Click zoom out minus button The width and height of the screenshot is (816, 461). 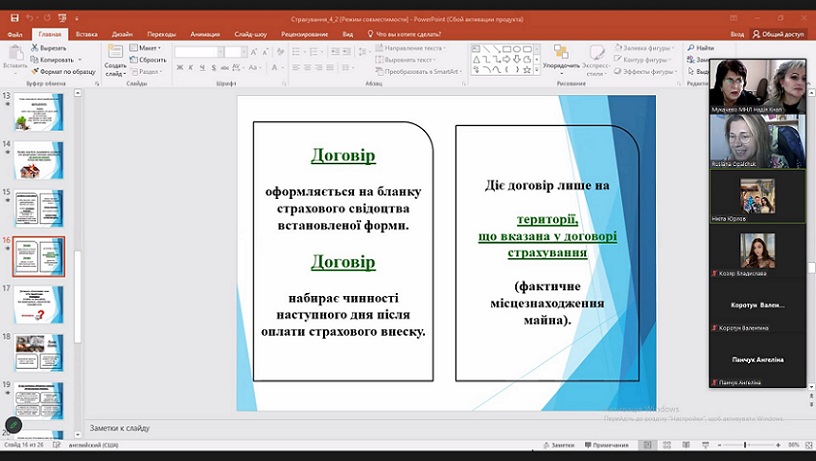720,445
